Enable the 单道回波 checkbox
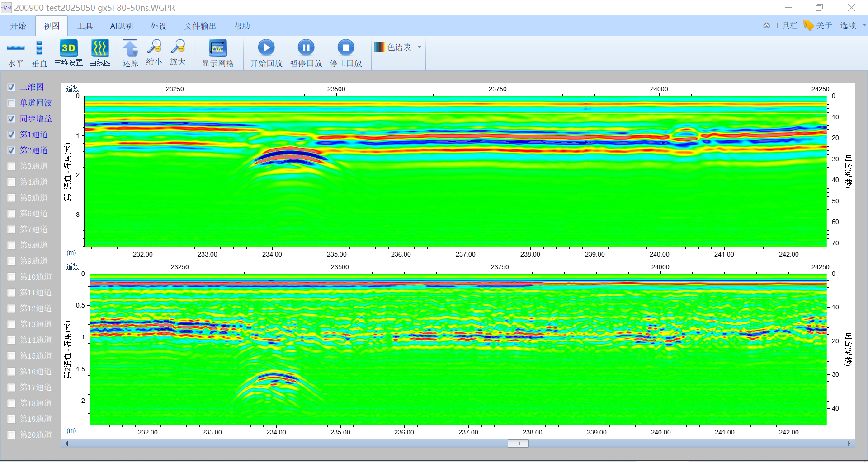The image size is (868, 462). (11, 103)
